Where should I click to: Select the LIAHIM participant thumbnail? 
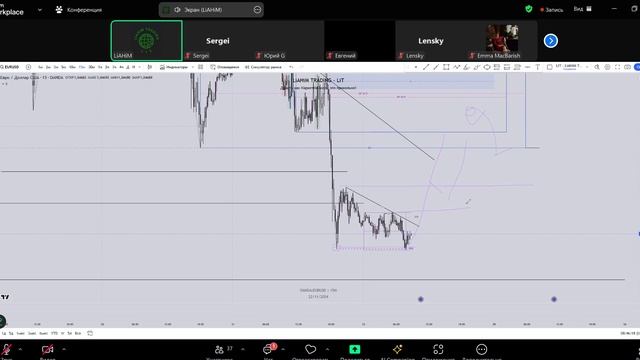point(147,41)
